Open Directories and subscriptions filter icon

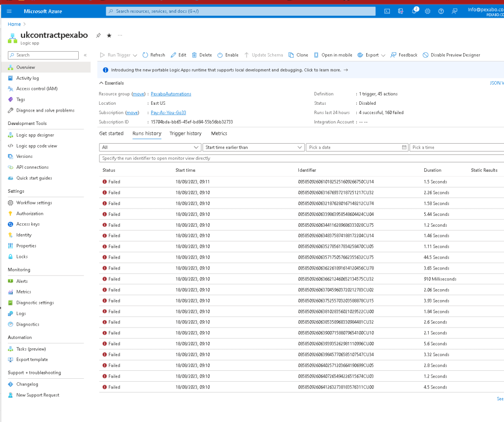pos(401,11)
